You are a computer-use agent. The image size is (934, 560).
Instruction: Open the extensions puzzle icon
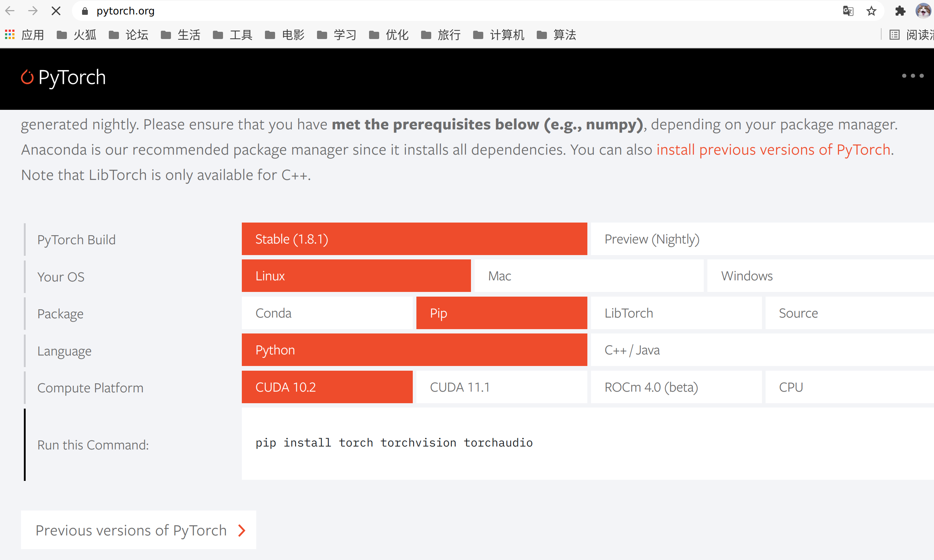[x=900, y=11]
